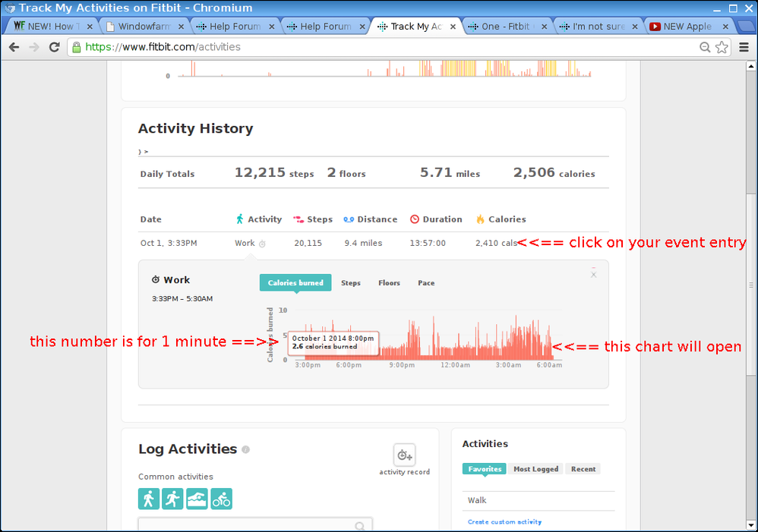Select the walking activity icon

click(x=149, y=499)
